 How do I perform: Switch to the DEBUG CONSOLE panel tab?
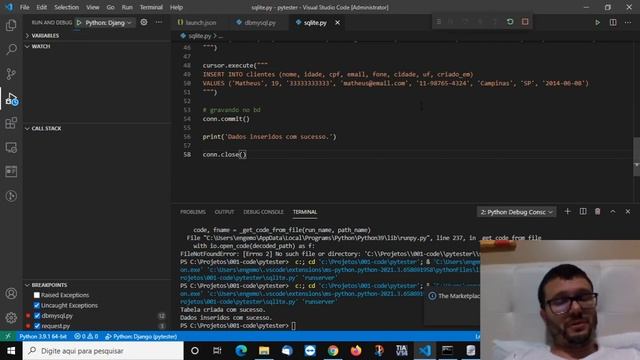pyautogui.click(x=263, y=212)
